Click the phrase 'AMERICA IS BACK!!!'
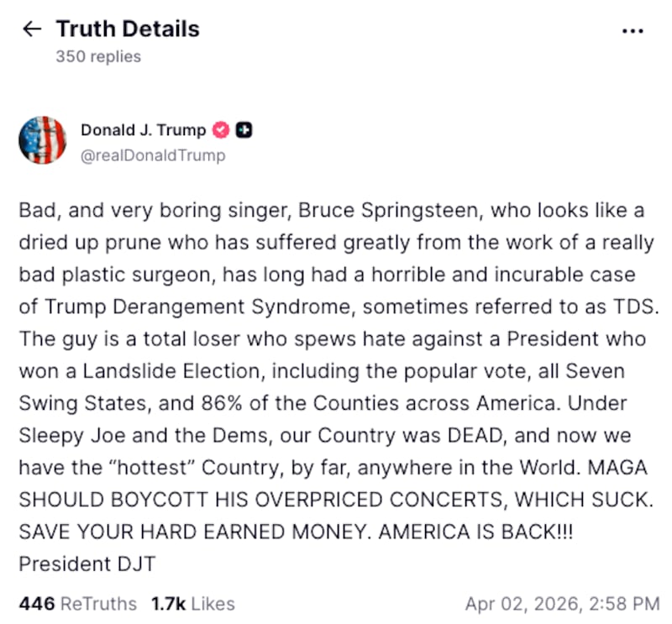672x624 pixels. click(x=475, y=532)
